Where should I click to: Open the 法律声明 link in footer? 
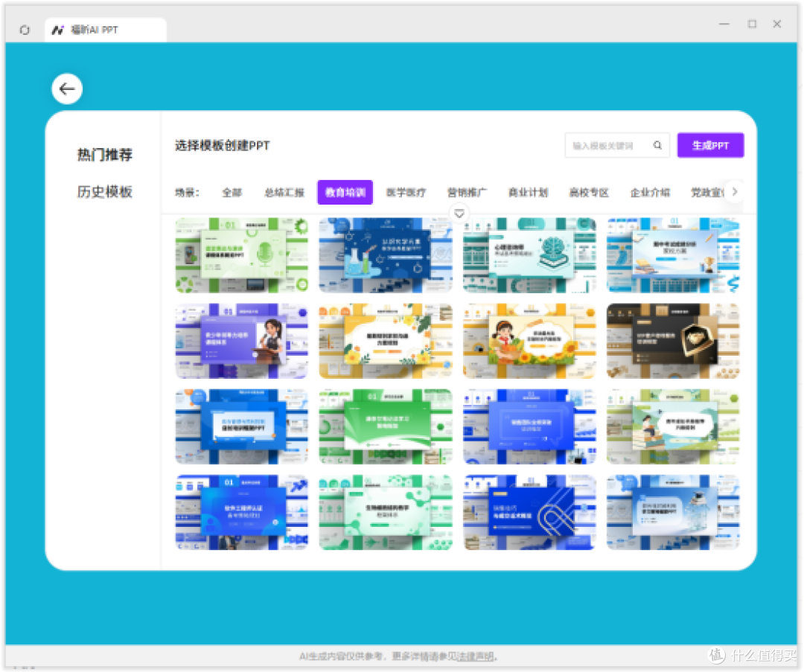pyautogui.click(x=475, y=656)
